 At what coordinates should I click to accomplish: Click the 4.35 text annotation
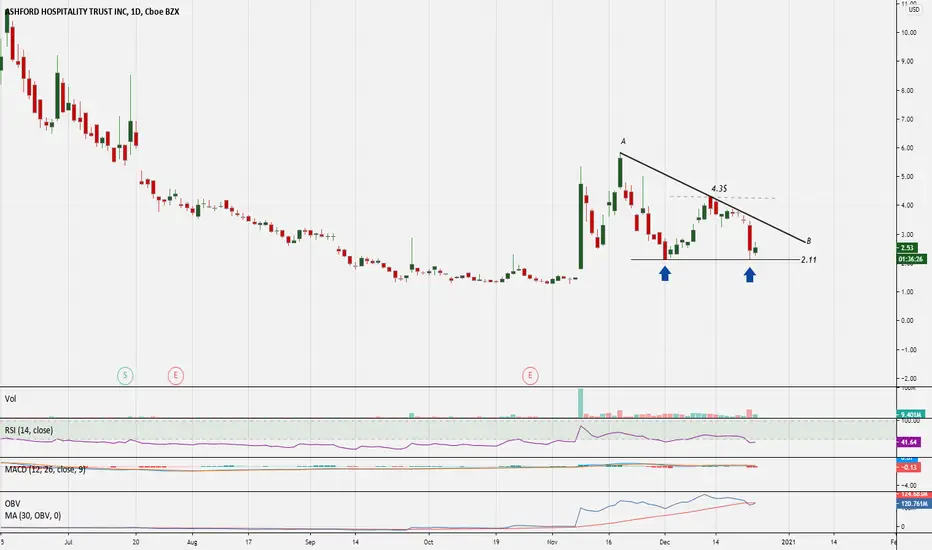[719, 188]
